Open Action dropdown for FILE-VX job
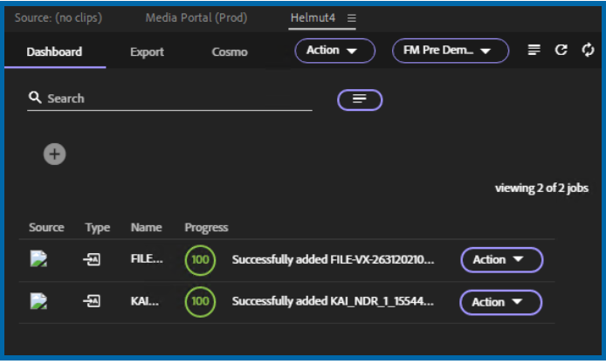This screenshot has width=606, height=364. click(x=501, y=259)
